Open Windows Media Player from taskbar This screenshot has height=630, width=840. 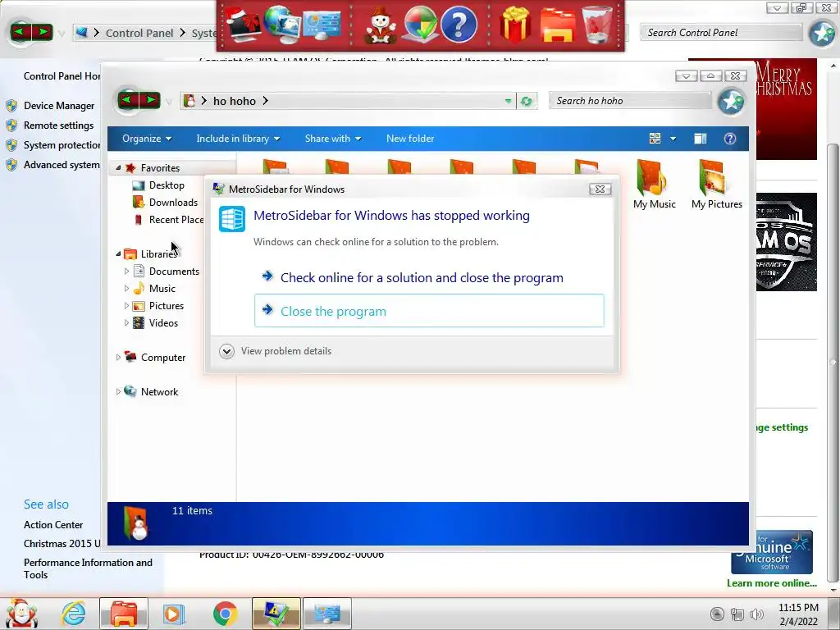pyautogui.click(x=173, y=614)
